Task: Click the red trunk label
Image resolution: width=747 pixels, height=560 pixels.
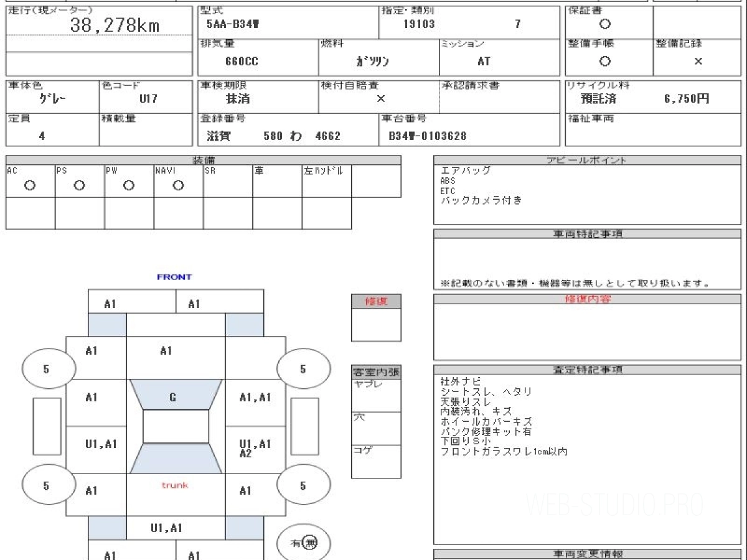Action: 175,485
